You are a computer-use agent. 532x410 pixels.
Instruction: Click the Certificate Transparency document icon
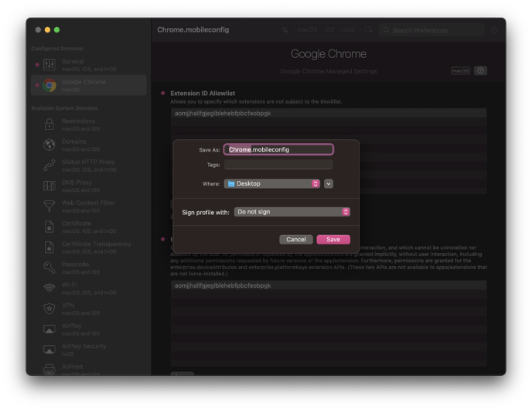point(49,247)
